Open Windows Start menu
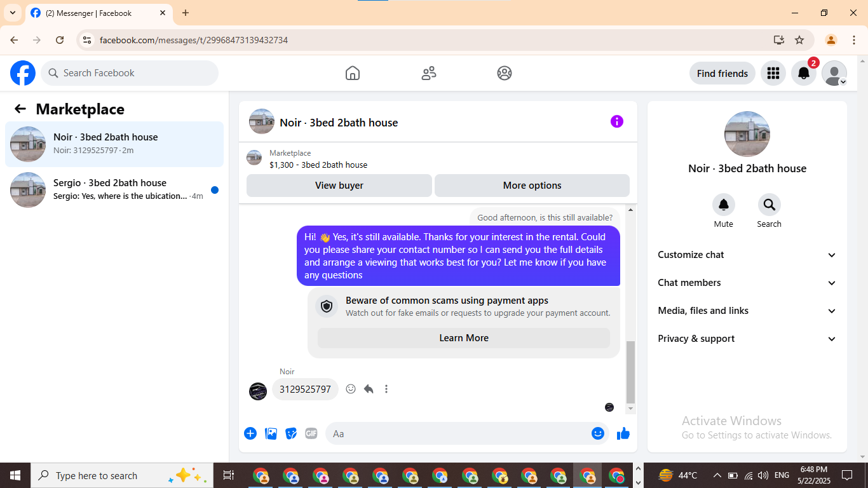The image size is (868, 488). 15,475
